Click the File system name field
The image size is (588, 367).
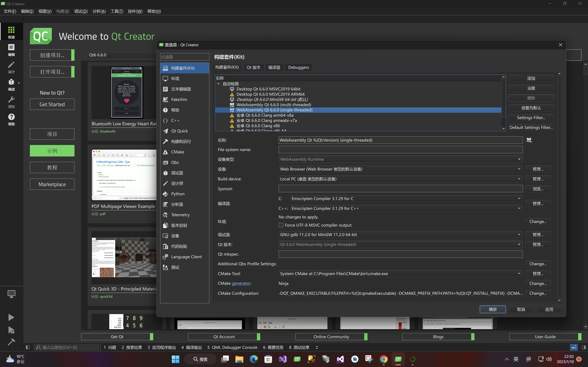pyautogui.click(x=400, y=150)
